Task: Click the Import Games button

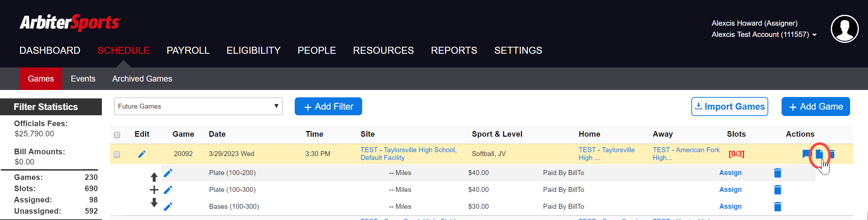Action: point(730,106)
